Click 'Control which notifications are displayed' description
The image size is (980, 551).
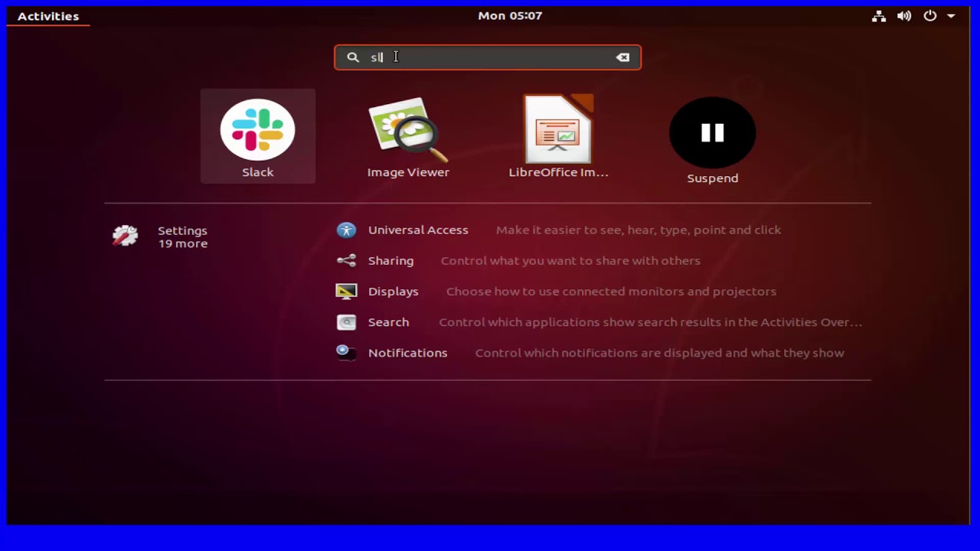[659, 353]
